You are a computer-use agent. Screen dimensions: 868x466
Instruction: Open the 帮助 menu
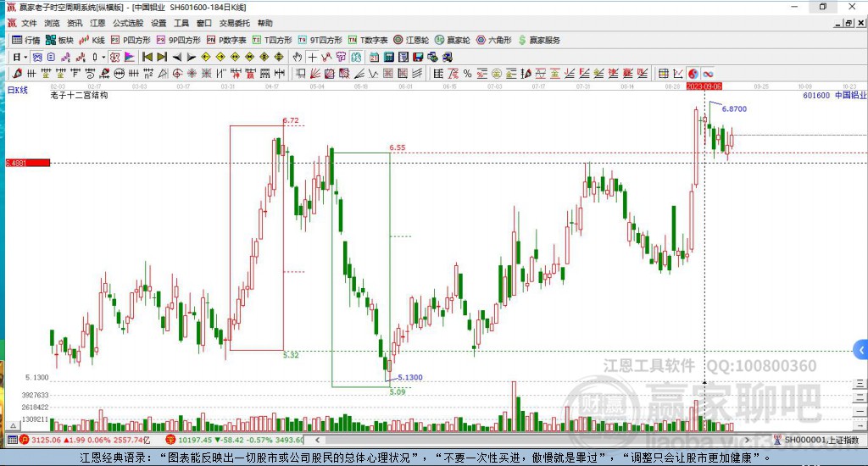(x=265, y=23)
